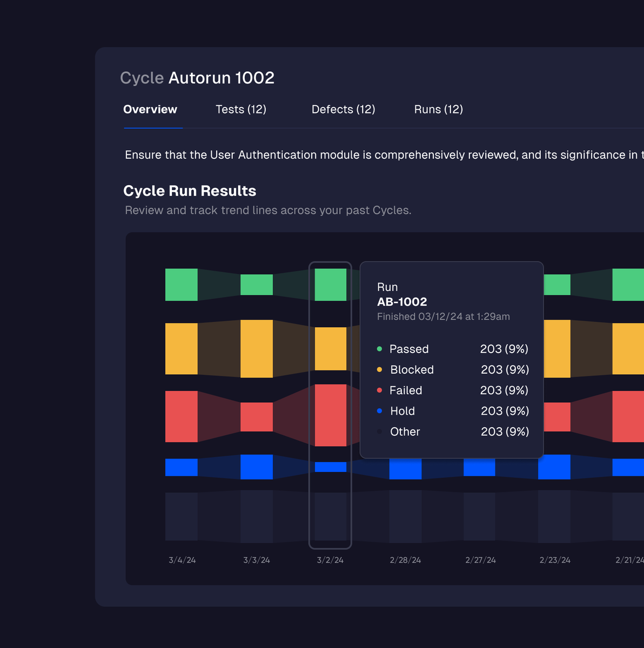This screenshot has width=644, height=648.
Task: Select the 3/4/24 yellow blocked bar
Action: pyautogui.click(x=182, y=349)
